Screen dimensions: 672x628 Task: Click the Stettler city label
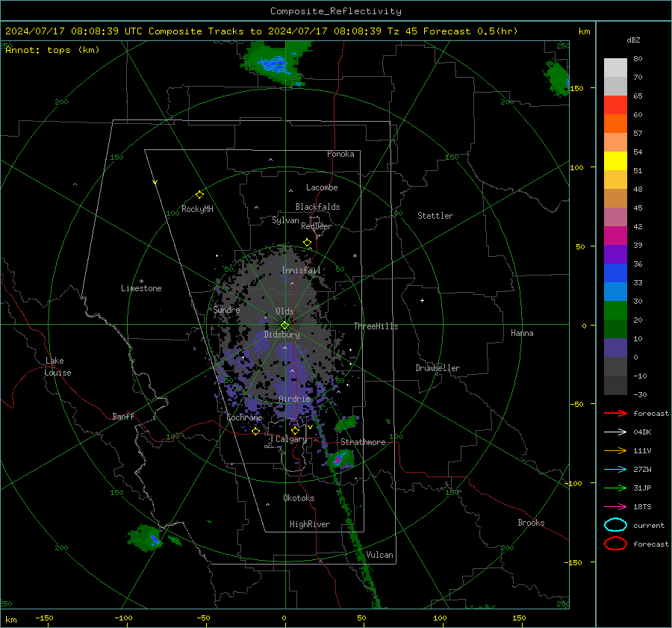tap(435, 216)
